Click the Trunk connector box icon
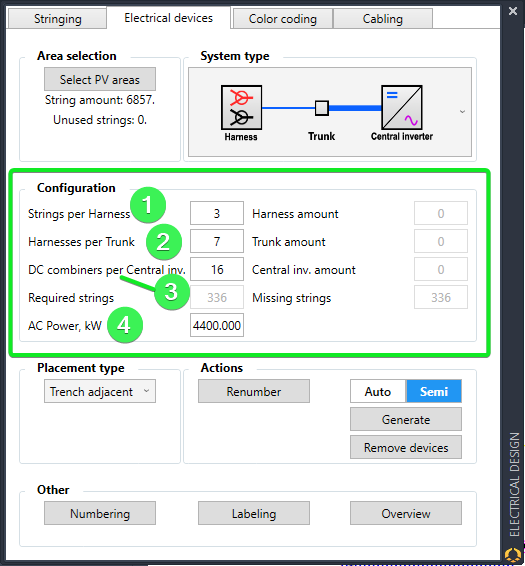Viewport: 525px width, 566px height. tap(321, 108)
